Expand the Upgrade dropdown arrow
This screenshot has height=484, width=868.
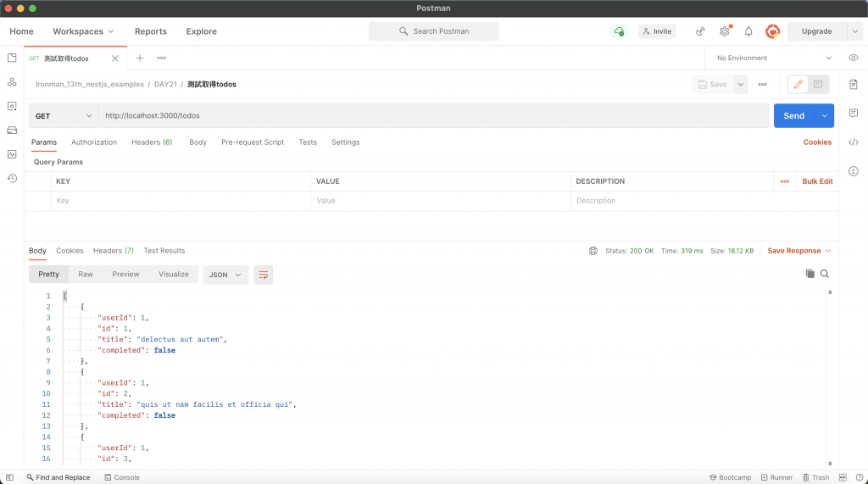pyautogui.click(x=854, y=31)
